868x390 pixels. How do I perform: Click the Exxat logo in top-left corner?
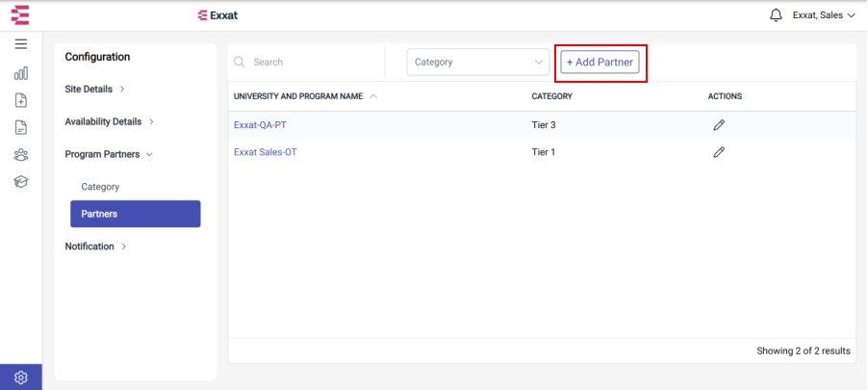[x=20, y=15]
